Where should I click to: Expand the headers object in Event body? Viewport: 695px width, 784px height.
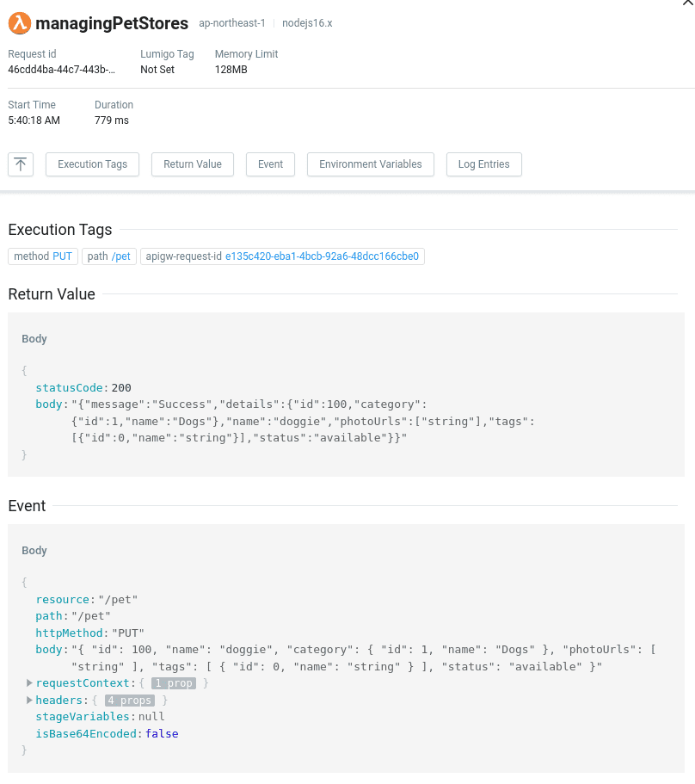[x=29, y=700]
